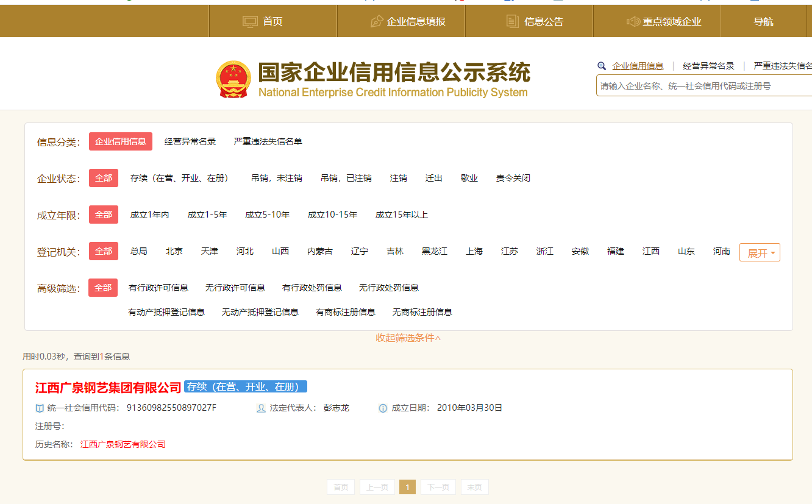This screenshot has width=812, height=504.
Task: Filter by 无行政许可信息
Action: [235, 288]
